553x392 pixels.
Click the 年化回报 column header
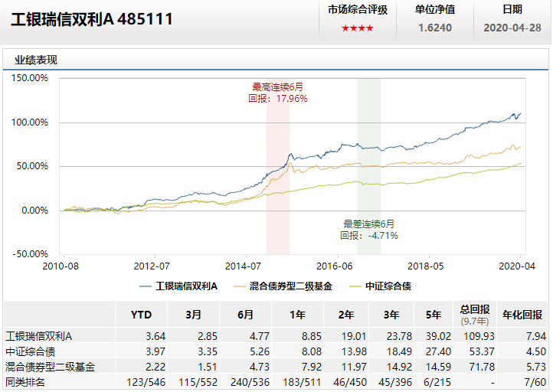click(x=522, y=315)
